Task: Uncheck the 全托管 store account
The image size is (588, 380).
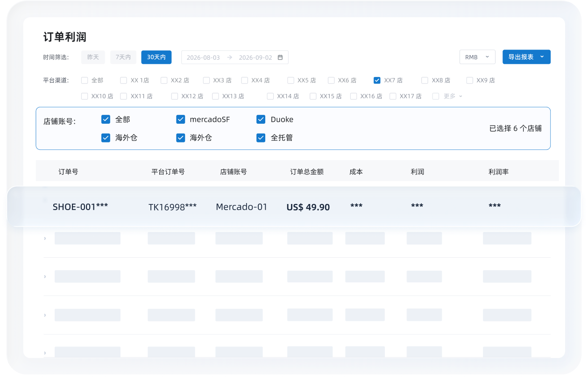Action: point(261,138)
